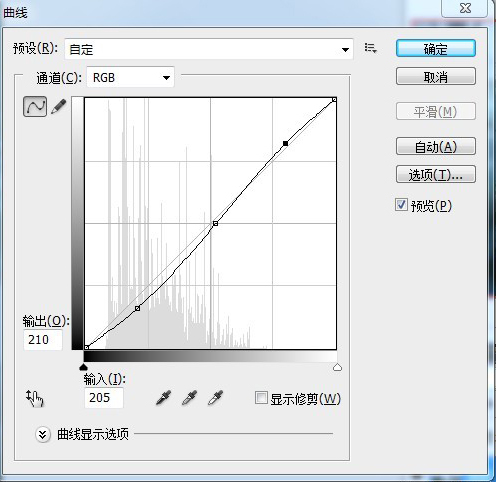Image resolution: width=496 pixels, height=482 pixels.
Task: Select the pencil draw curve tool
Action: (x=59, y=107)
